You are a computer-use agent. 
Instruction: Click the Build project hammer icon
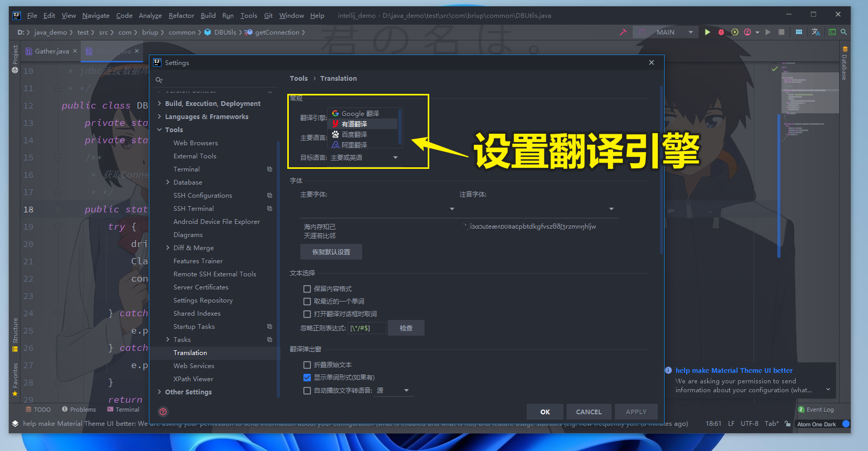click(623, 32)
